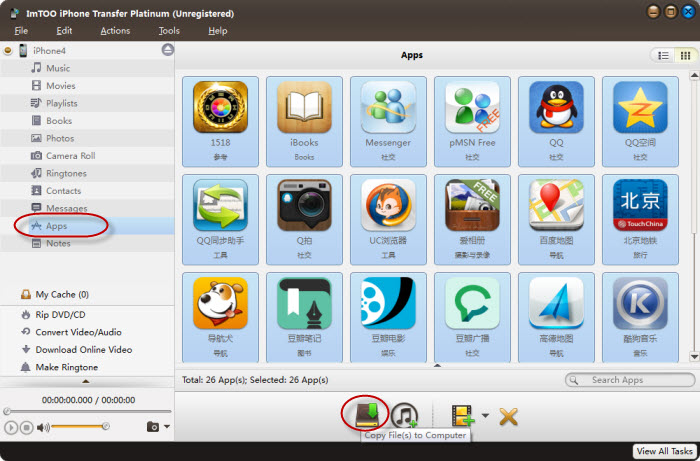Collapse the iPhone4 device tree
Screen dimensions: 700x461
click(8, 51)
